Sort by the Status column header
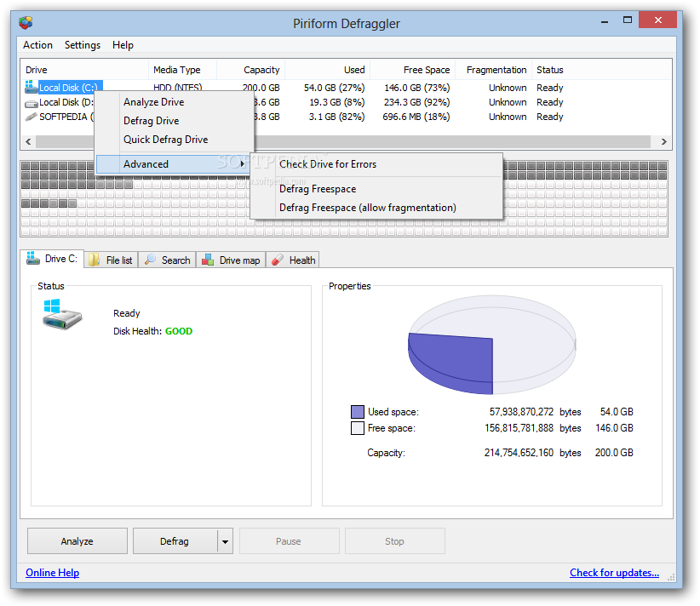Viewport: 700px width, 606px height. (600, 70)
